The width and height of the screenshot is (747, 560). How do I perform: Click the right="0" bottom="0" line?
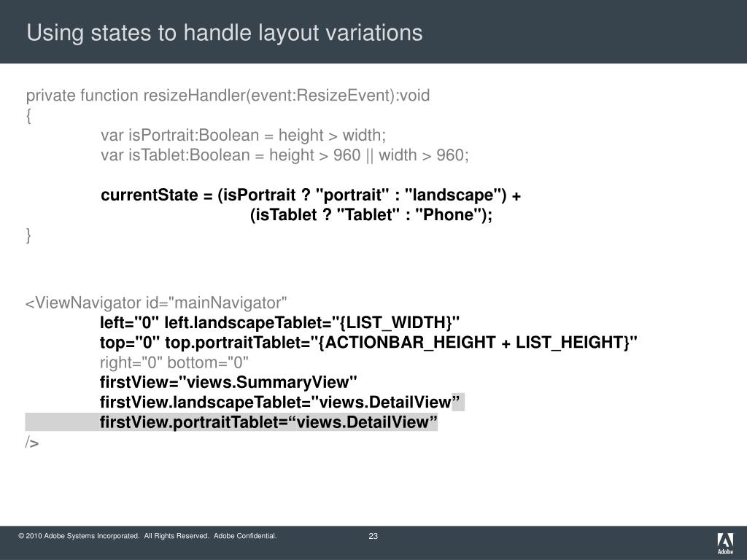tap(174, 363)
